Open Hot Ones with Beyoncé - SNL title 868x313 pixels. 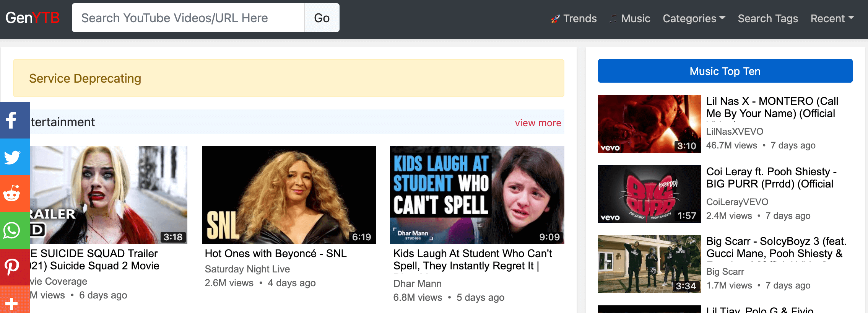tap(276, 253)
